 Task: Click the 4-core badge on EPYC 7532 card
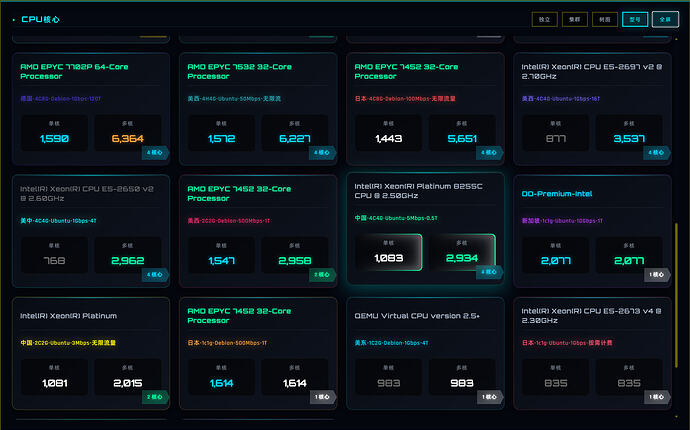point(322,152)
